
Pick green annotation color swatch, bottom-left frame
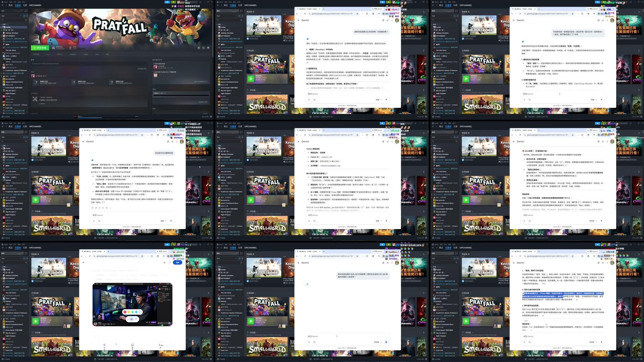(132, 312)
